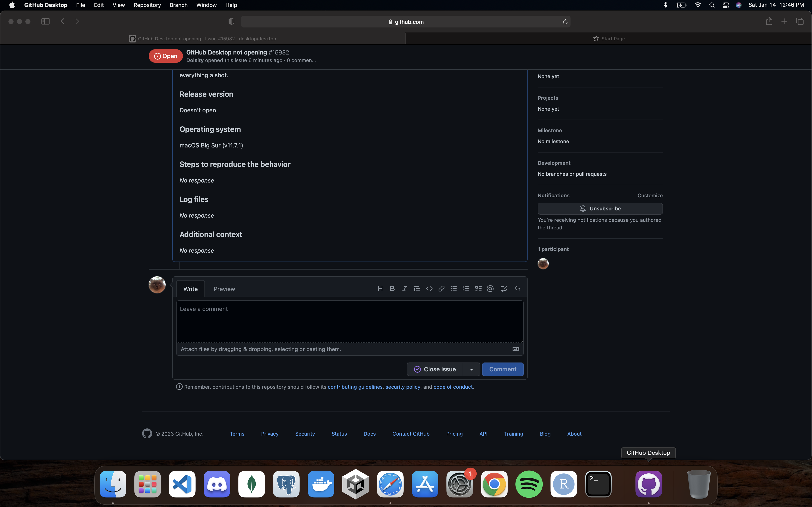Open the contributing guidelines link
Screen dimensions: 812x507
355,387
